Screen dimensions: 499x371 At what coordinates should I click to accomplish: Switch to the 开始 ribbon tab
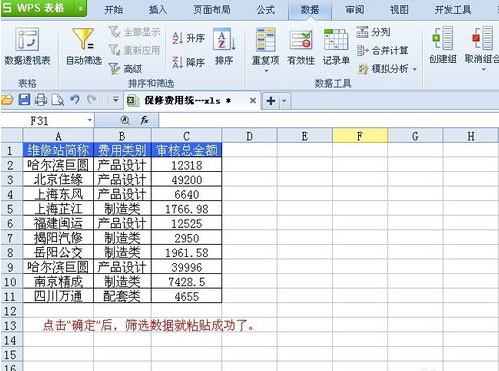click(113, 10)
